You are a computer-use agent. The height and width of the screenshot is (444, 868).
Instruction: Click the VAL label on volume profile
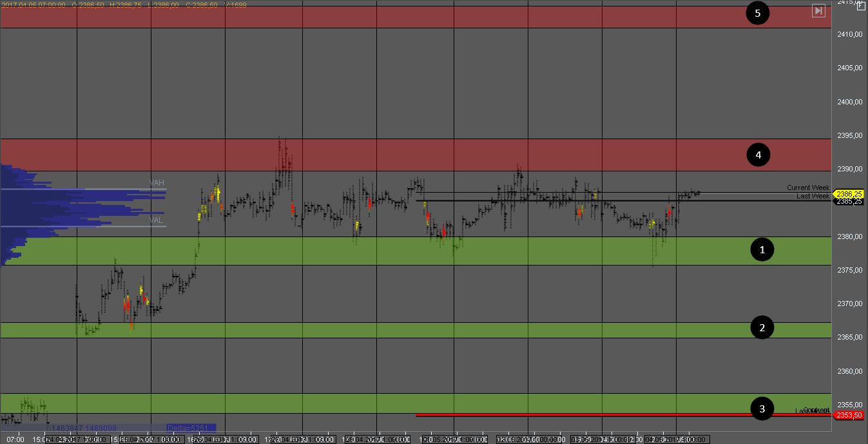[157, 220]
